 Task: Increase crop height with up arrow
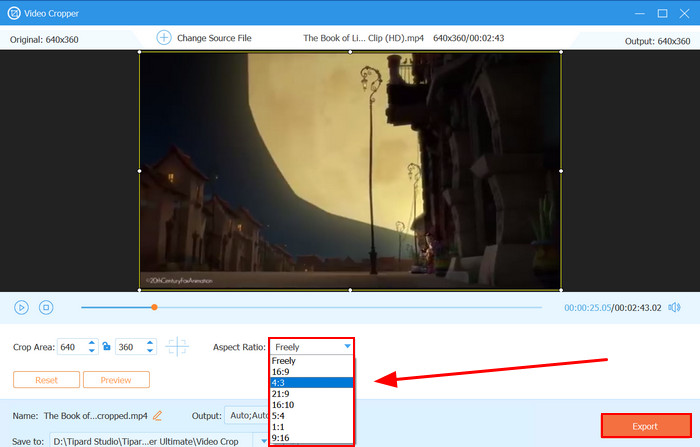click(150, 343)
